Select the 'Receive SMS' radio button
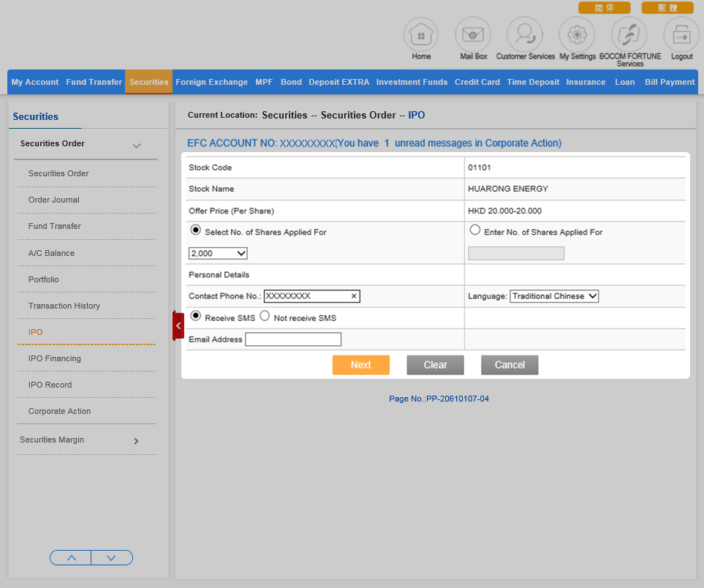This screenshot has height=588, width=704. 195,317
